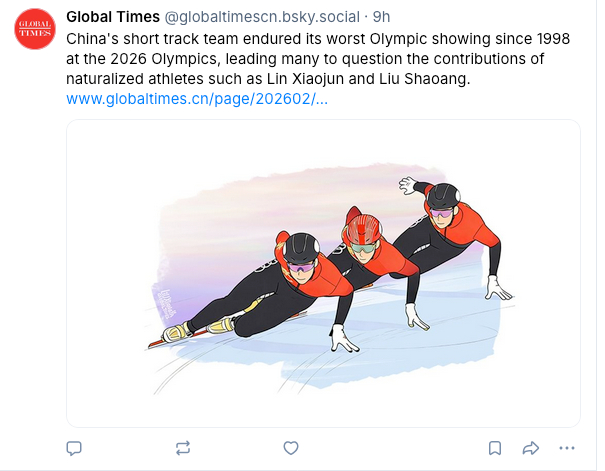The width and height of the screenshot is (605, 471).
Task: Reply to the Global Times post
Action: coord(73,447)
